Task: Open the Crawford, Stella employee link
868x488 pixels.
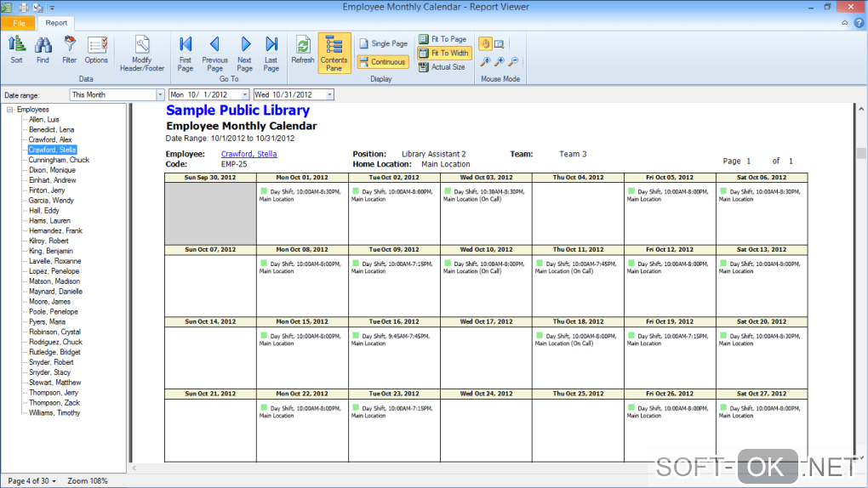Action: click(x=249, y=154)
